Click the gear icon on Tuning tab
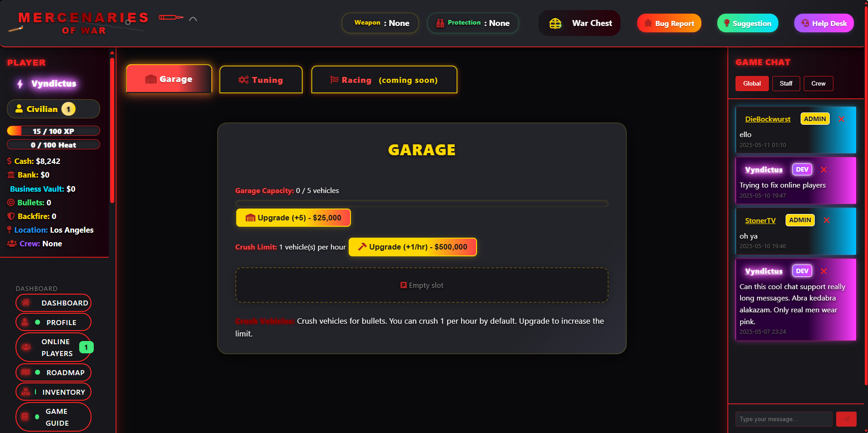 point(243,80)
